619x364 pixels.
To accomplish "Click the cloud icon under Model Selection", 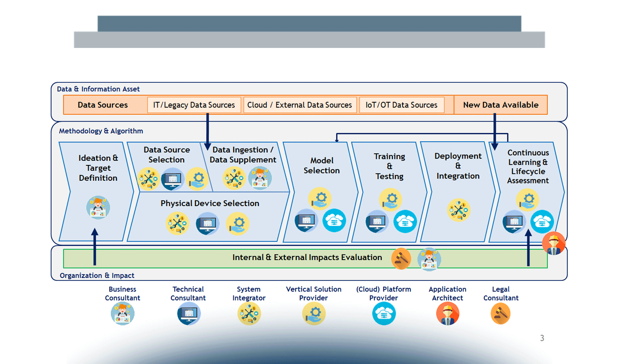I will point(334,221).
